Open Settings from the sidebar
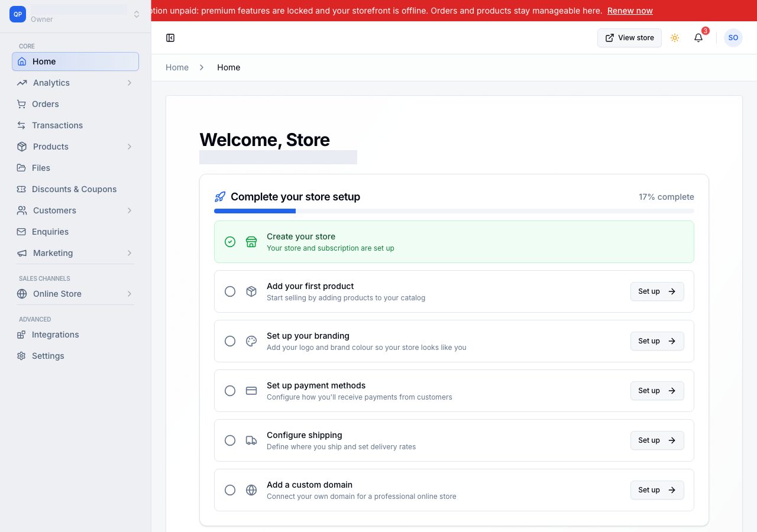 tap(75, 356)
